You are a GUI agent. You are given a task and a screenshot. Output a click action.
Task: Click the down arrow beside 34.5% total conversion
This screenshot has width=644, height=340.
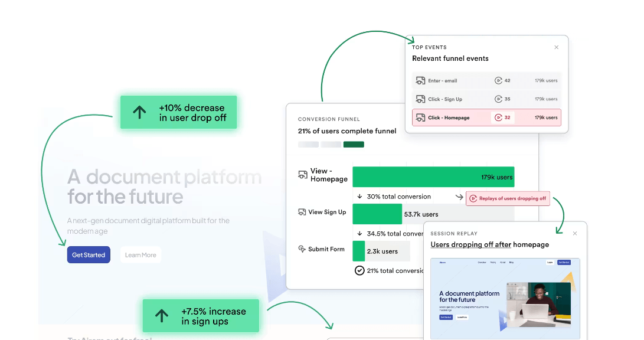(x=360, y=233)
